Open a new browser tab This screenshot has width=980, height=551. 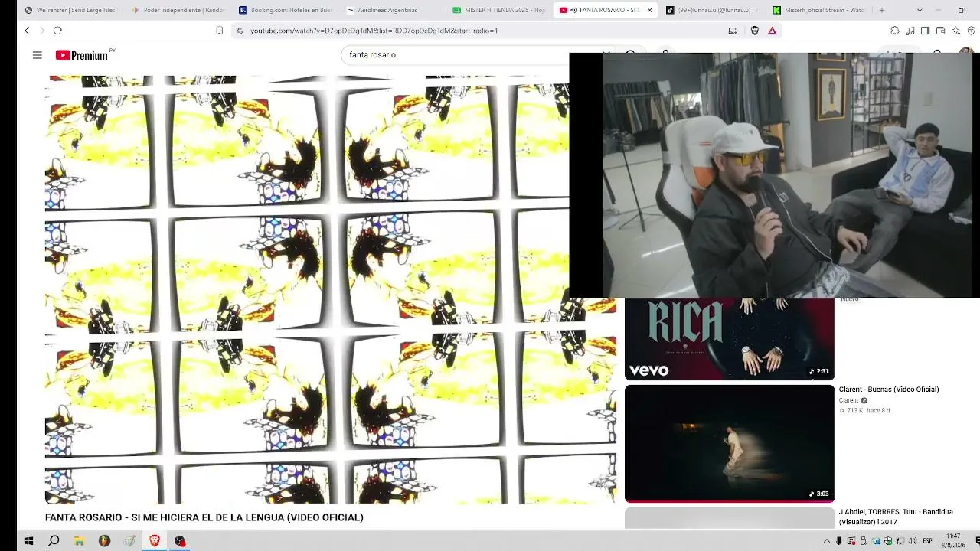882,10
